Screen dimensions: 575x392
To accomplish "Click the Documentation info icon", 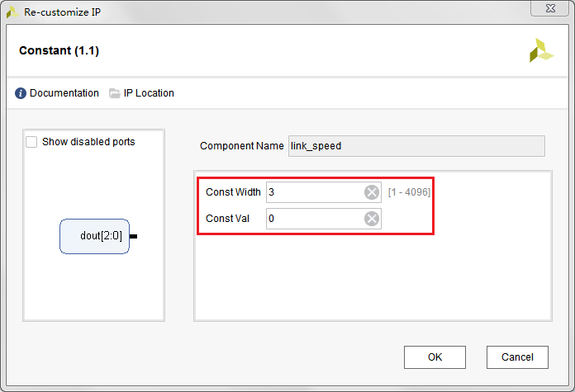I will coord(21,93).
